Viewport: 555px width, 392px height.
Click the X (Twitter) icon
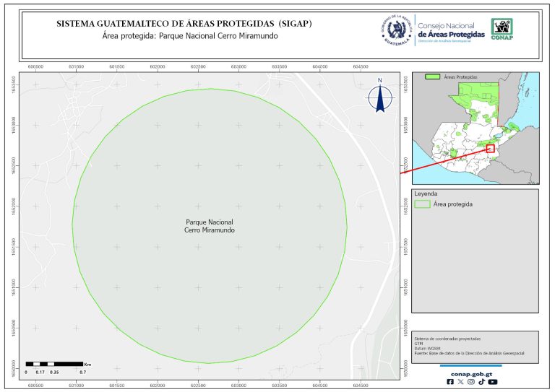(x=461, y=382)
